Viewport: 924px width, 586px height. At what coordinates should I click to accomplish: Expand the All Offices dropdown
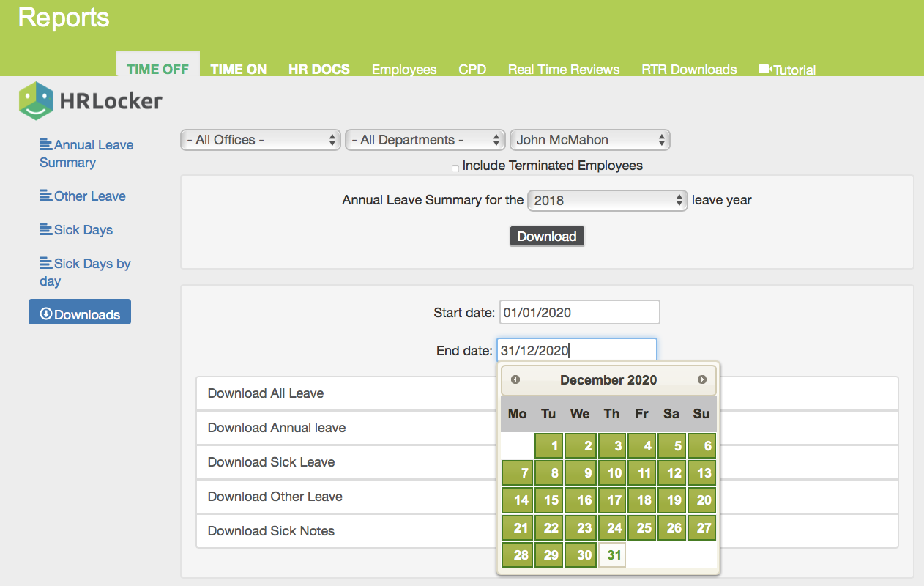(261, 140)
